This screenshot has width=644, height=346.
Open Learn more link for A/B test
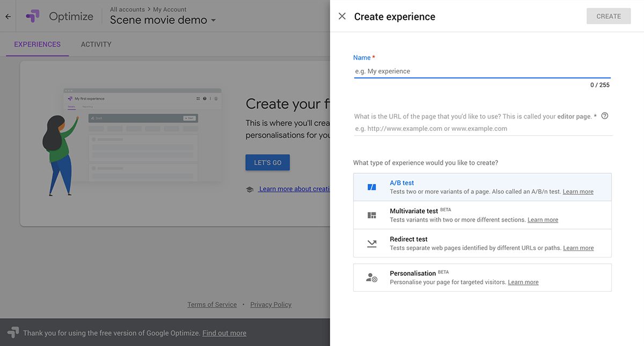tap(578, 192)
